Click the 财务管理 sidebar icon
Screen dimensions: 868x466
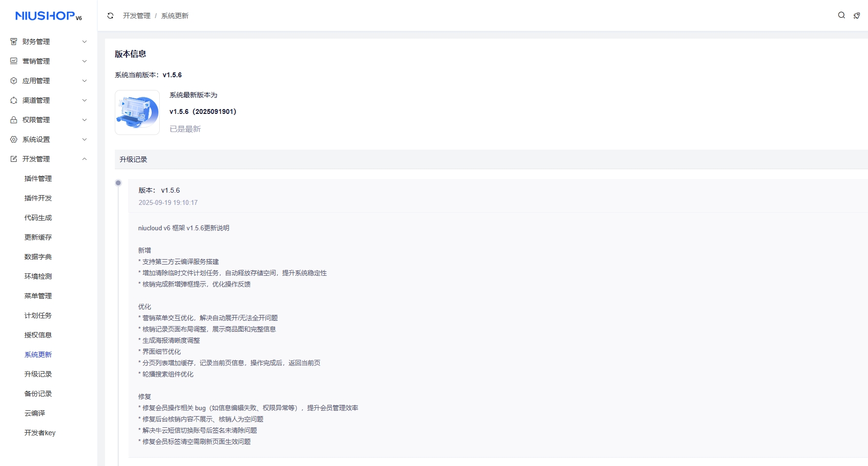coord(14,42)
